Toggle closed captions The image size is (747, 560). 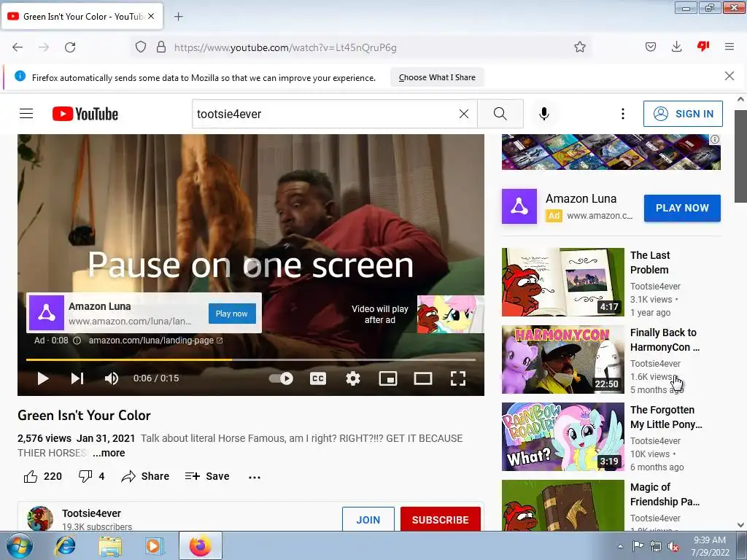[318, 378]
